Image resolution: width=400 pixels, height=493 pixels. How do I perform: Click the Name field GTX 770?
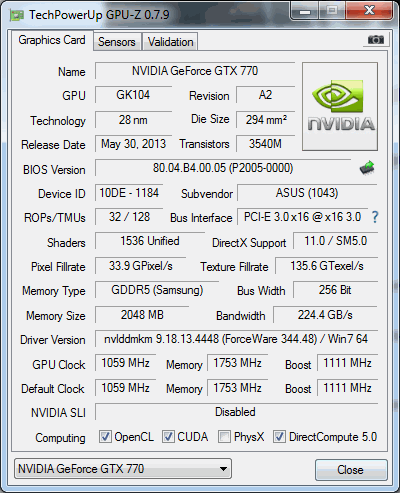195,71
